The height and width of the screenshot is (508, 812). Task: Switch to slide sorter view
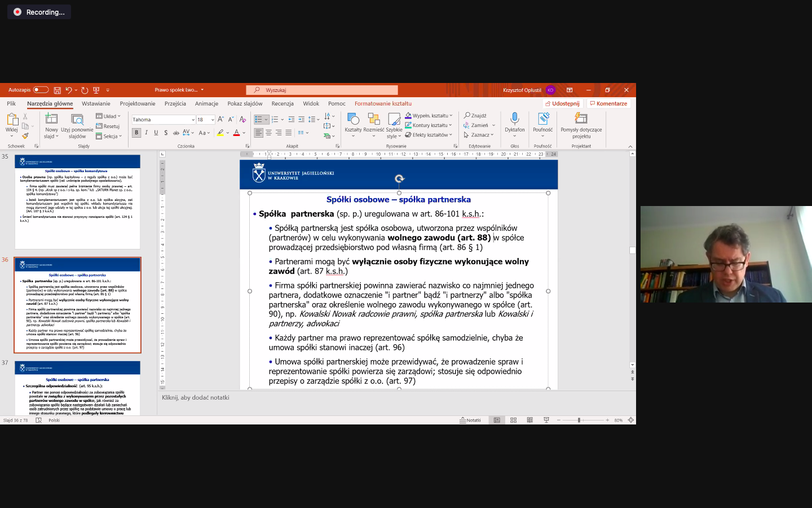[x=513, y=420]
